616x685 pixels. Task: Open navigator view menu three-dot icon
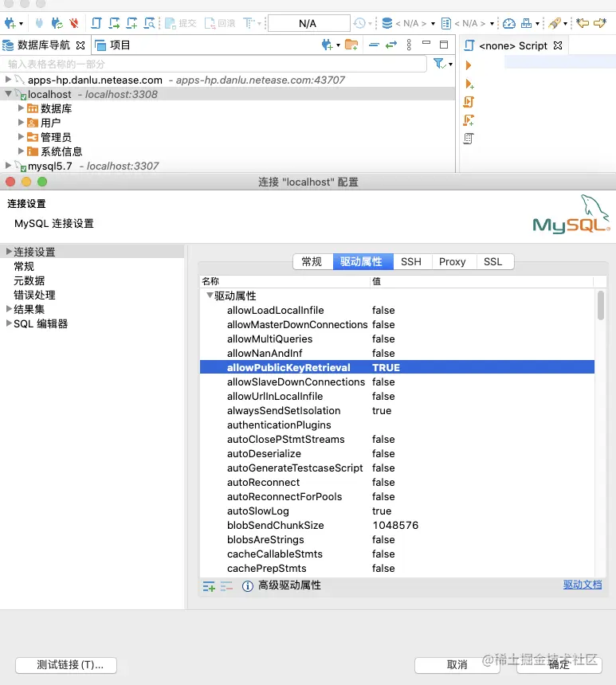[409, 45]
